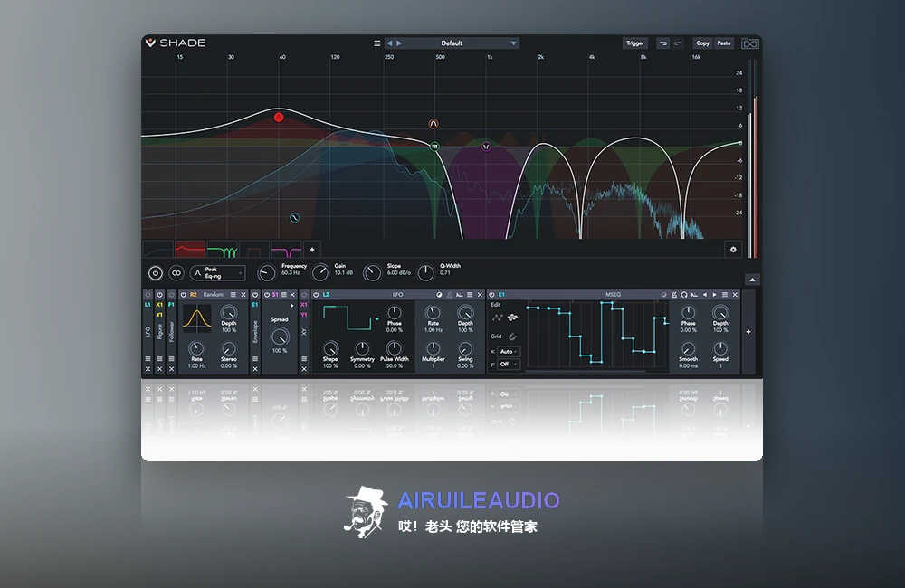This screenshot has height=588, width=905.
Task: Select the orange band thumbnail
Action: click(x=254, y=250)
